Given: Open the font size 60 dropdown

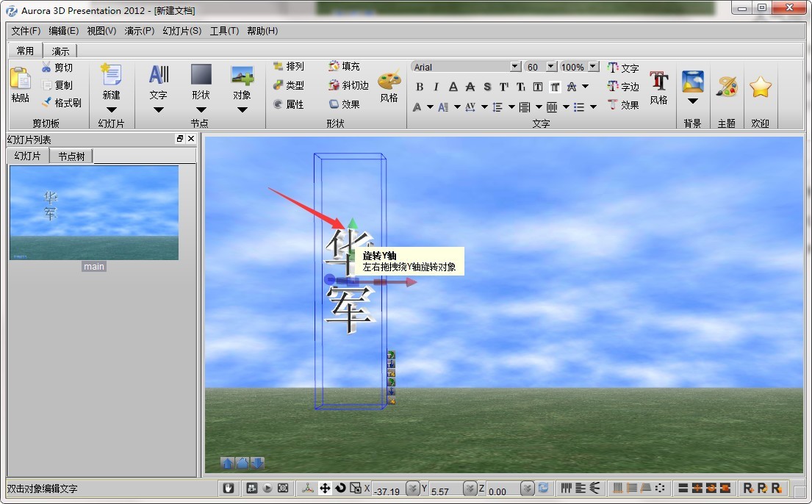Looking at the screenshot, I should [550, 66].
